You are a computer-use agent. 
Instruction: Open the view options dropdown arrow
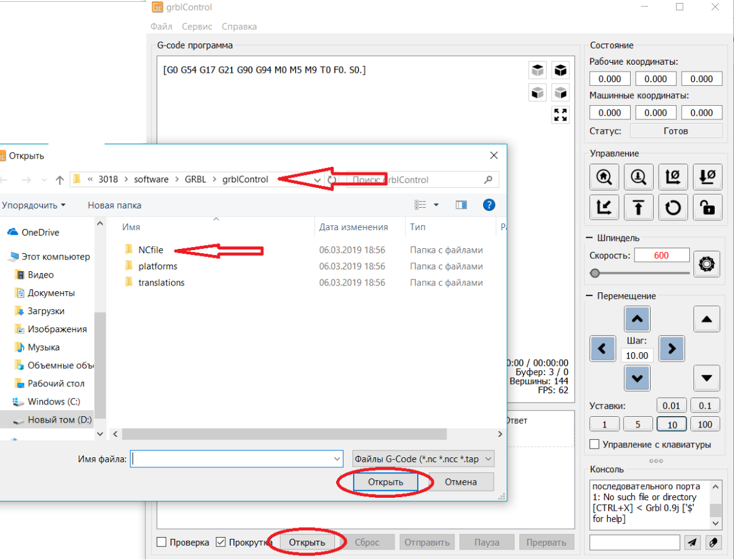tap(436, 205)
